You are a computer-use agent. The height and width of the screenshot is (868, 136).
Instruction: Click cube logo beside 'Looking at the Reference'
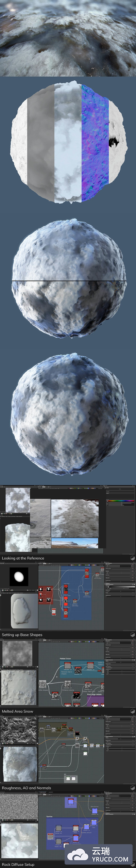tap(132, 558)
